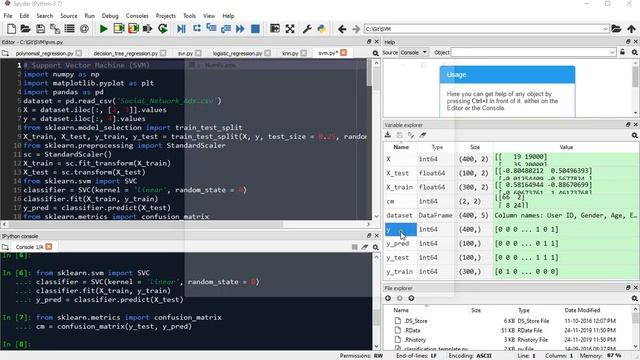
Task: Browse for a working directory
Action: pyautogui.click(x=616, y=29)
